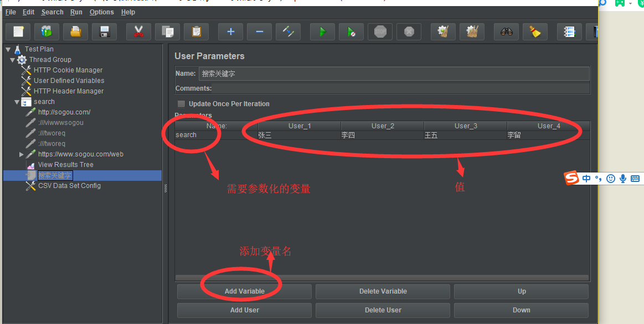Select the disabled :///viwwwsogou sampler
This screenshot has height=324, width=644.
(60, 123)
